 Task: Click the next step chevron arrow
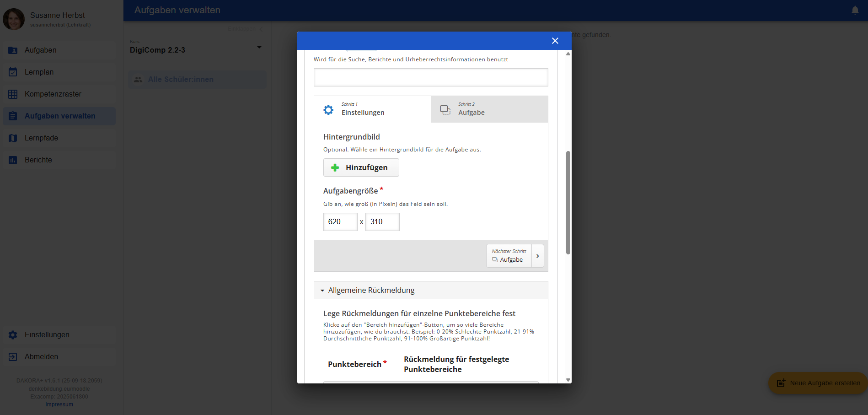click(x=537, y=256)
